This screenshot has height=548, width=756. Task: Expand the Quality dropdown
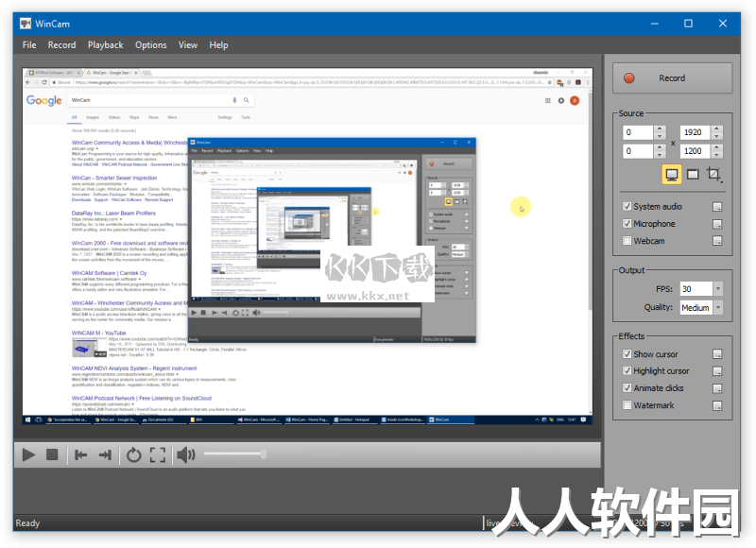tap(718, 307)
